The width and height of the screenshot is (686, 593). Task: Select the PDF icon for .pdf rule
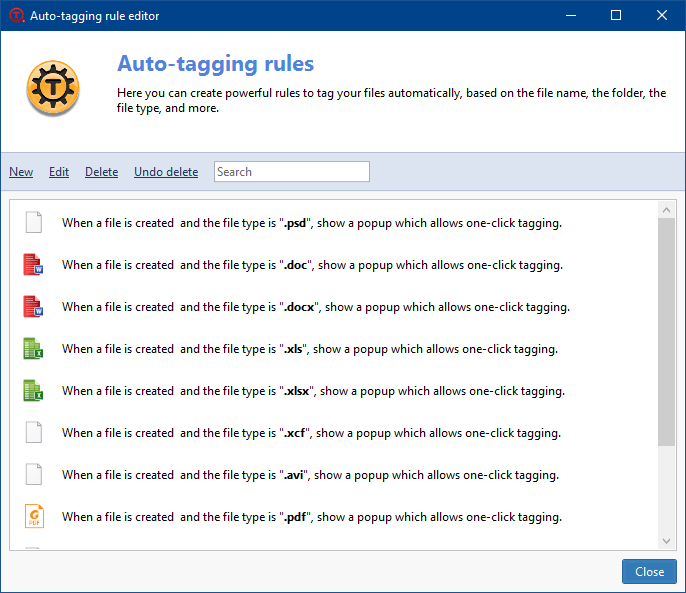pos(34,517)
